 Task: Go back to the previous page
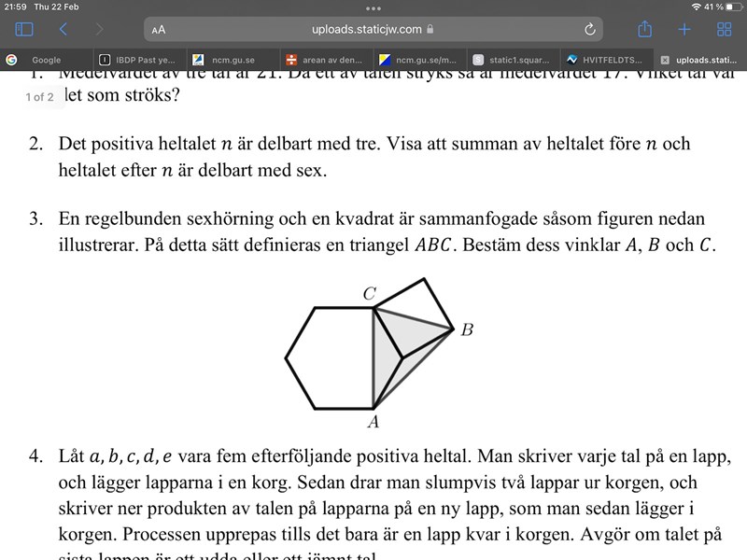63,30
